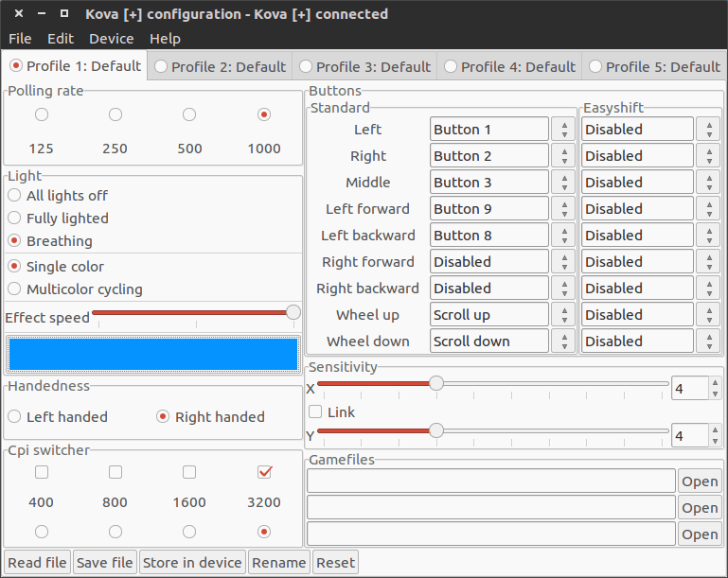
Task: Increase the X sensitivity spinner value
Action: pyautogui.click(x=715, y=383)
